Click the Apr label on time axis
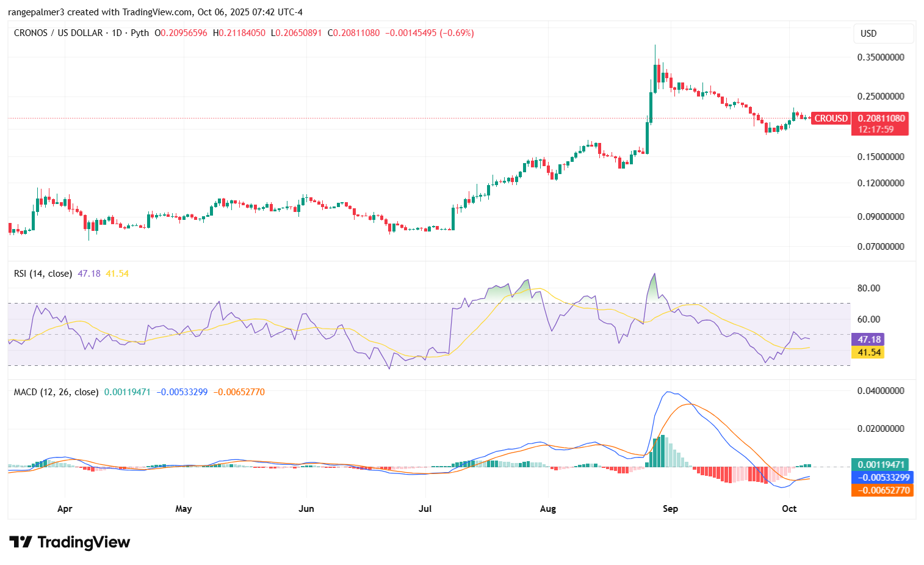924x565 pixels. pyautogui.click(x=64, y=509)
